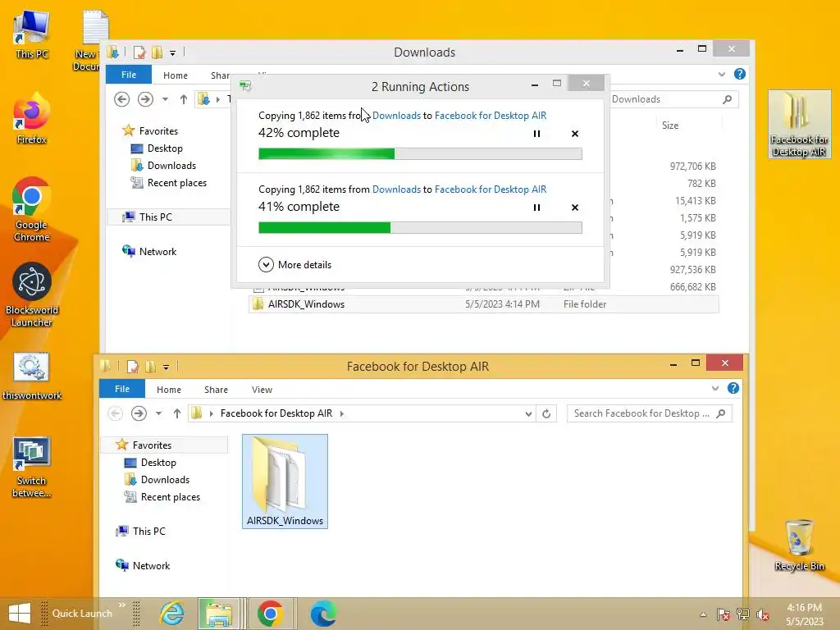Click Properties quick access icon in Downloads window
This screenshot has height=630, width=840.
139,52
